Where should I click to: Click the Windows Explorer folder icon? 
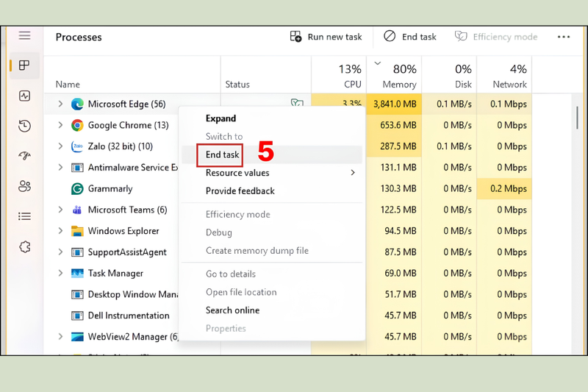77,231
